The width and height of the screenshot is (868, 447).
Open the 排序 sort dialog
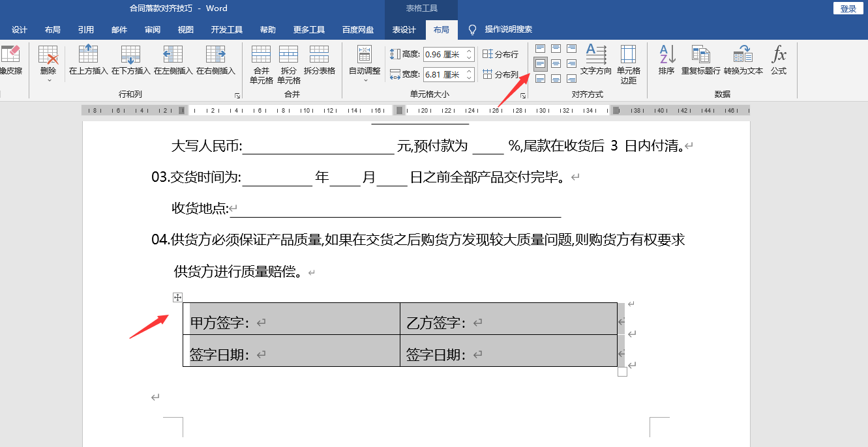click(666, 61)
